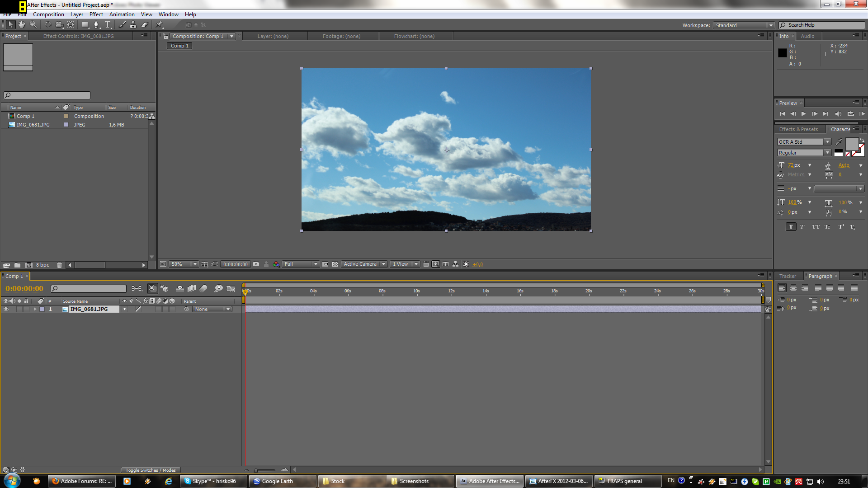868x488 pixels.
Task: Click the Character panel eyedropper icon
Action: tap(839, 142)
